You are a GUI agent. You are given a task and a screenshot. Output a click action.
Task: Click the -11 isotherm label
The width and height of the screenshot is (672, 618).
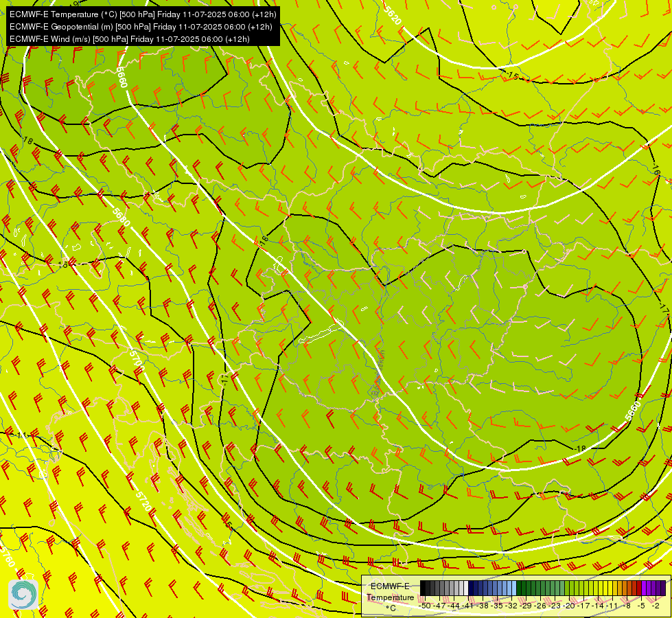(21, 435)
